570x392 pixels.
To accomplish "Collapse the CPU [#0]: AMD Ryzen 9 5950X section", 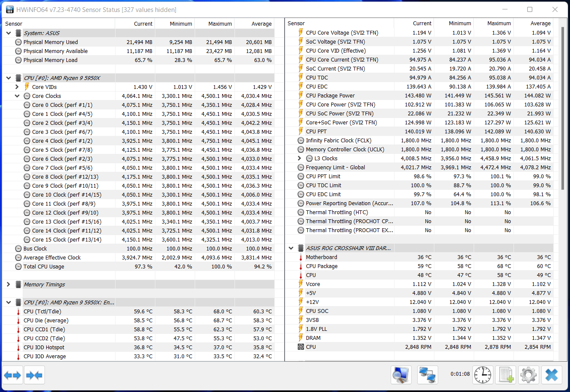I will (9, 78).
